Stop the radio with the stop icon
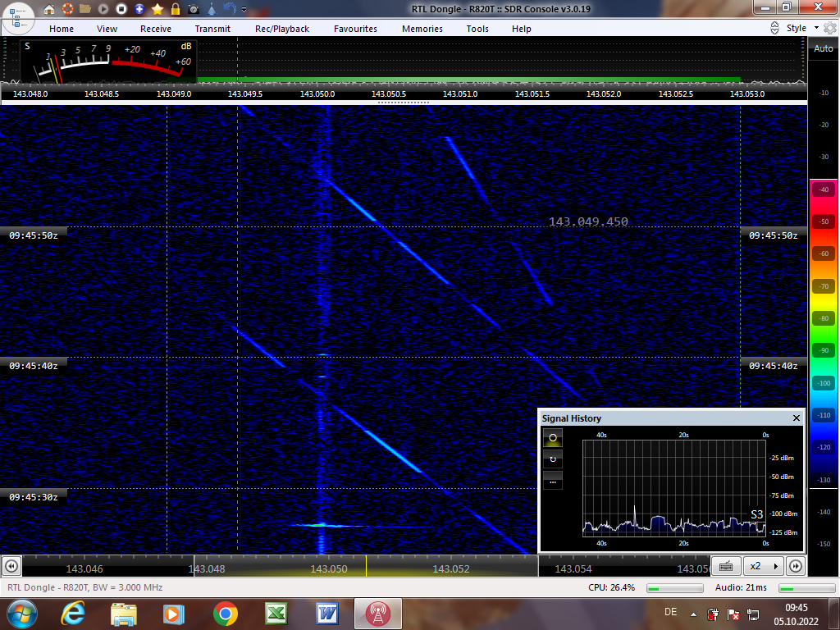This screenshot has width=840, height=630. (121, 9)
